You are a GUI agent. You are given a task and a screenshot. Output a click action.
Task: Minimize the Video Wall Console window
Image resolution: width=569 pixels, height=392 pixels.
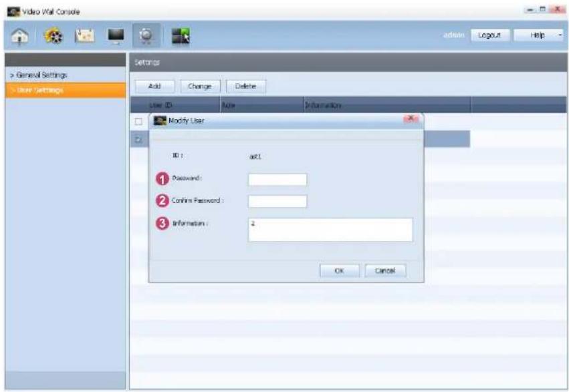point(531,9)
